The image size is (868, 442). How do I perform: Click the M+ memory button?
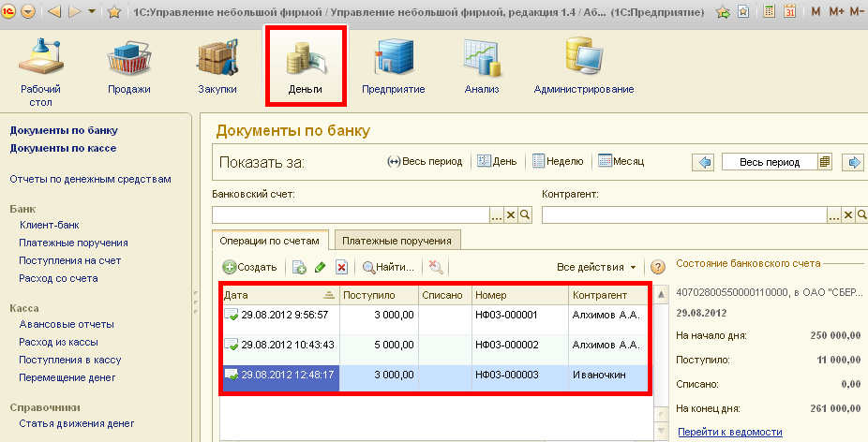[836, 11]
